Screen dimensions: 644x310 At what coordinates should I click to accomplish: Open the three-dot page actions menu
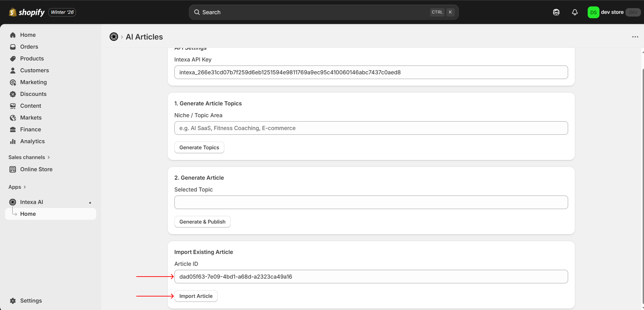[x=635, y=37]
